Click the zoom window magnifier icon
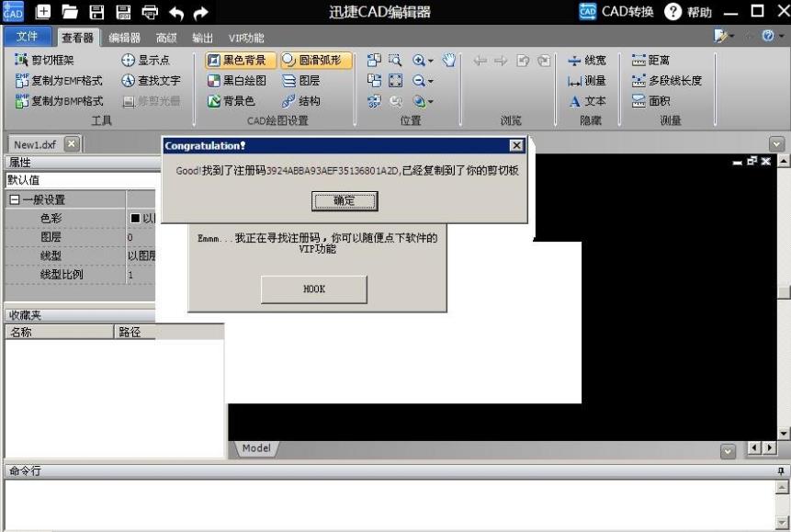Screen dimensions: 791x532 pos(395,60)
